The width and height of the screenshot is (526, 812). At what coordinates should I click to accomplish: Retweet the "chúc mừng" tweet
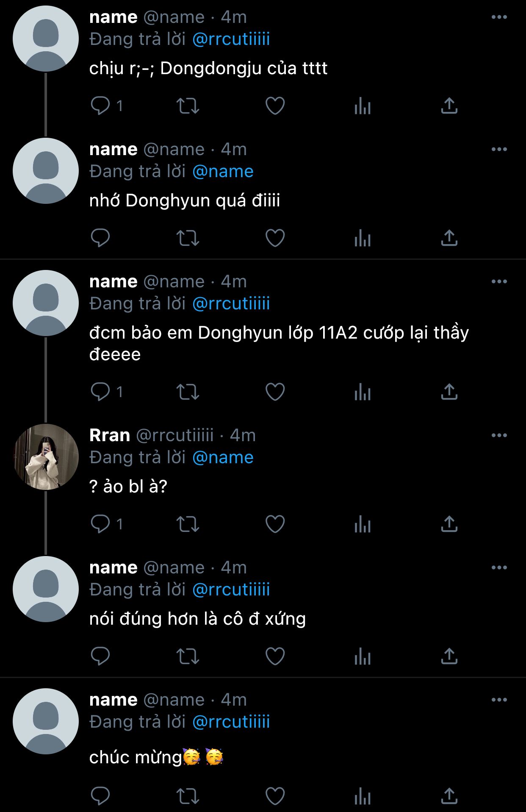pyautogui.click(x=188, y=796)
